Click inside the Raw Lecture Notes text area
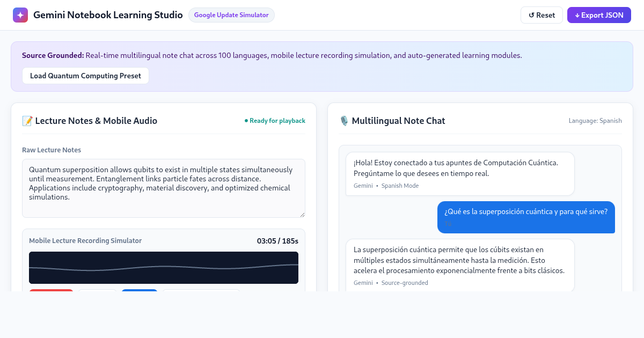Screen dimensions: 644x338 [164, 188]
